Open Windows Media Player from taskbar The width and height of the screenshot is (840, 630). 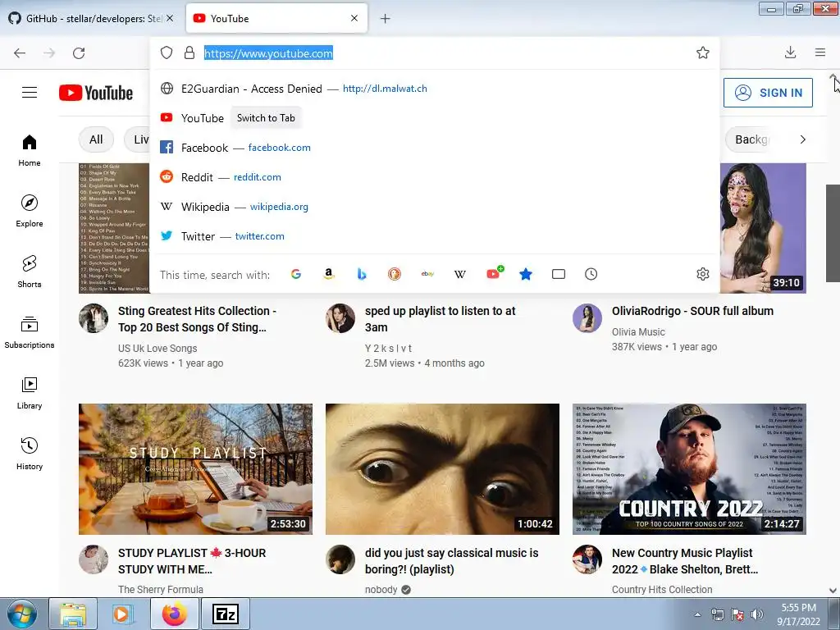pyautogui.click(x=122, y=614)
